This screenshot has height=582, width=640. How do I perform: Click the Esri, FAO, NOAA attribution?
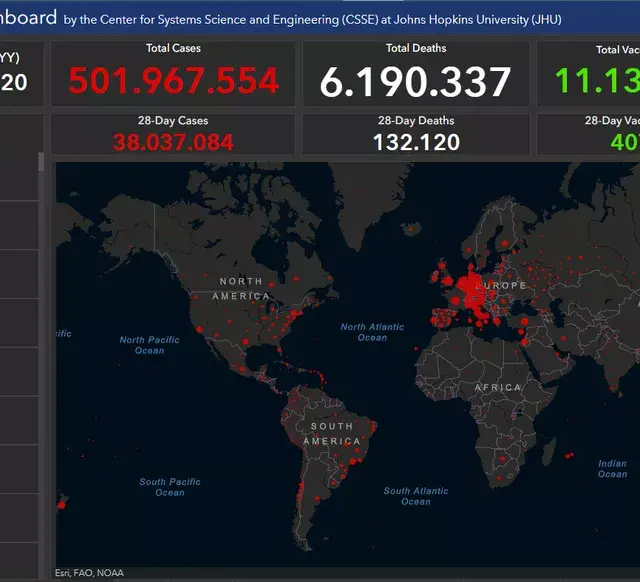point(90,574)
